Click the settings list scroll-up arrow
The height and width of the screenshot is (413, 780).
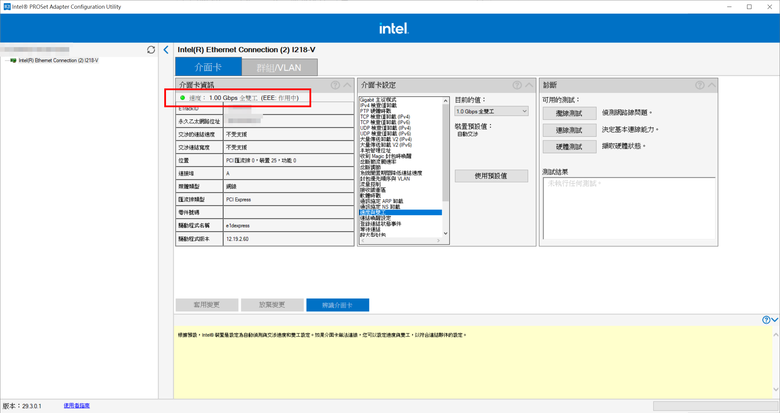(445, 101)
